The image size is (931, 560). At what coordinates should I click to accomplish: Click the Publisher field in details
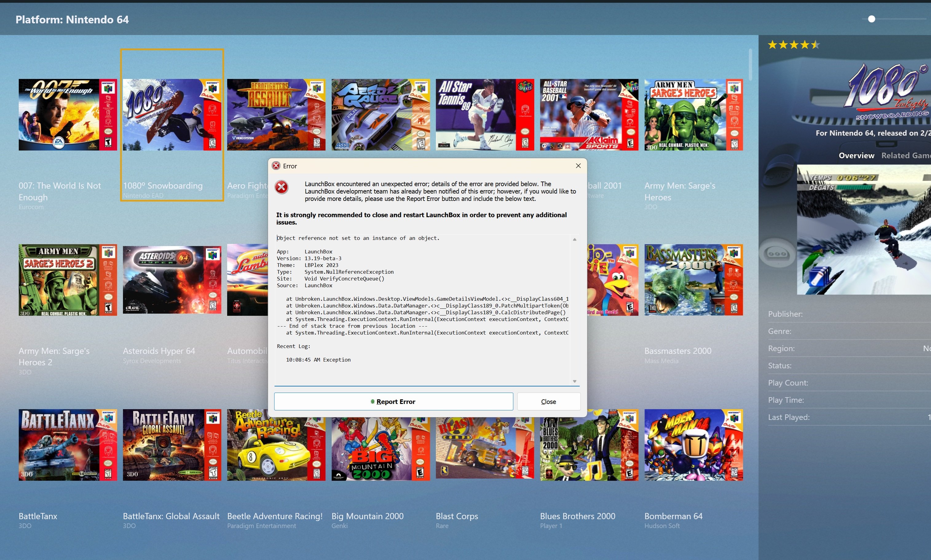click(850, 314)
